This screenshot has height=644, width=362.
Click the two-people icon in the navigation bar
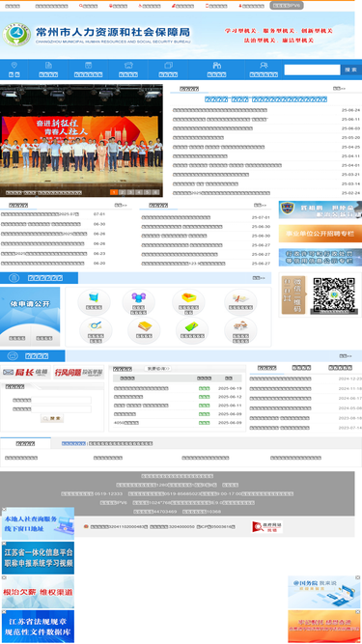pos(264,66)
